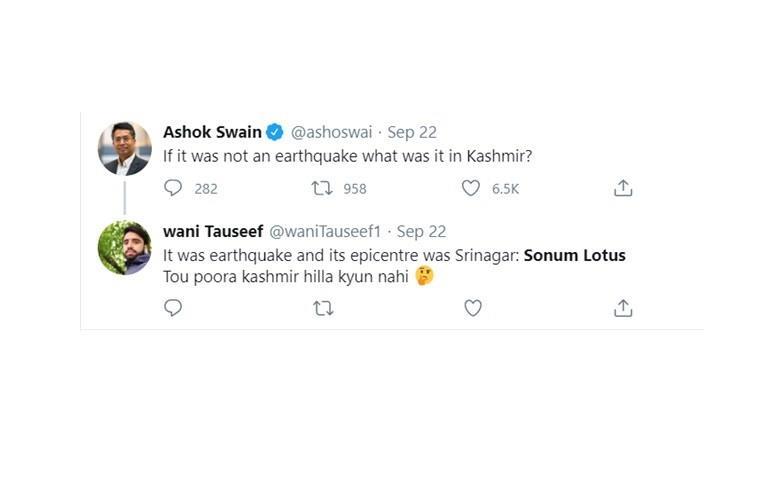Image resolution: width=768 pixels, height=480 pixels.
Task: Share Ashok Swain's tweet
Action: click(623, 188)
